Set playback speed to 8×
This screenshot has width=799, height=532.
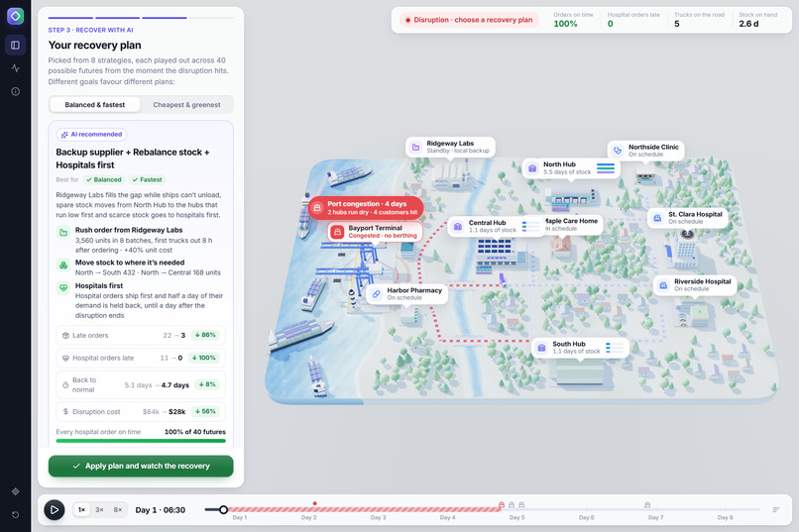[x=118, y=509]
